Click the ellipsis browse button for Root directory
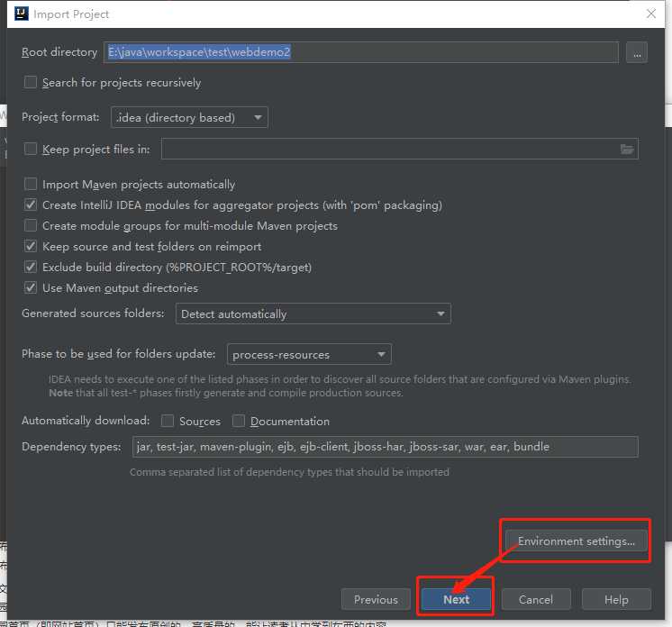Image resolution: width=672 pixels, height=627 pixels. [x=637, y=53]
